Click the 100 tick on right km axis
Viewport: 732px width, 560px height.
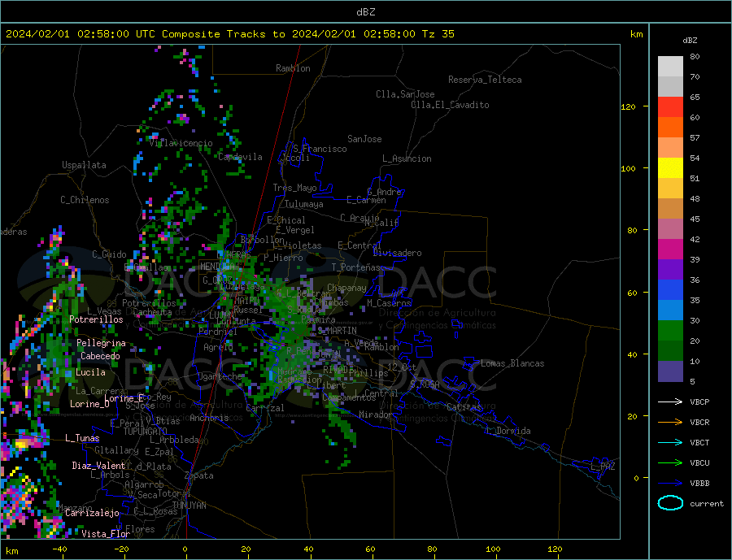point(628,168)
